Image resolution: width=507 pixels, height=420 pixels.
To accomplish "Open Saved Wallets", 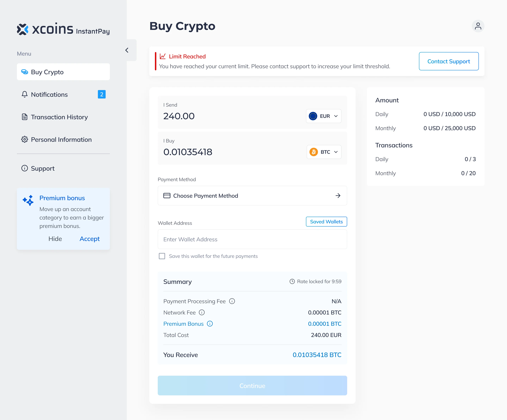I will (326, 222).
